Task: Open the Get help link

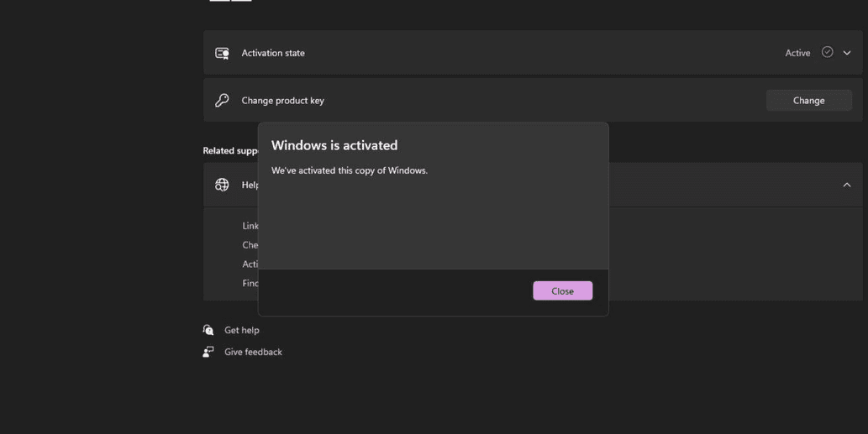Action: pos(242,330)
